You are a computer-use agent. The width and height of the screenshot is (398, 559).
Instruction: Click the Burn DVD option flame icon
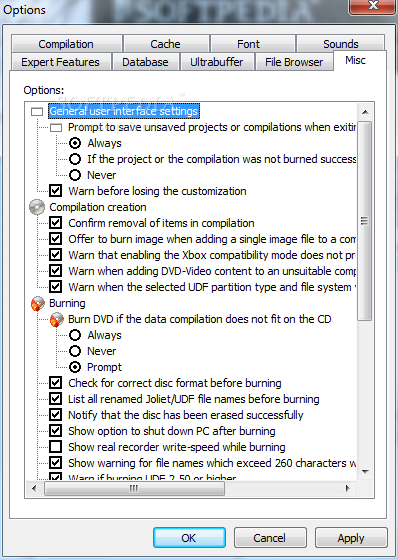tap(56, 319)
